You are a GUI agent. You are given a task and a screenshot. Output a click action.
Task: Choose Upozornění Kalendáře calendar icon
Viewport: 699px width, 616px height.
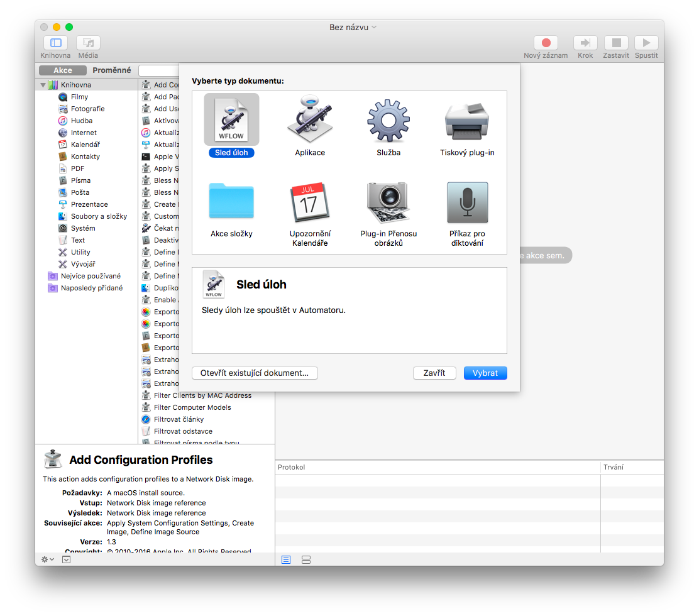[x=310, y=202]
